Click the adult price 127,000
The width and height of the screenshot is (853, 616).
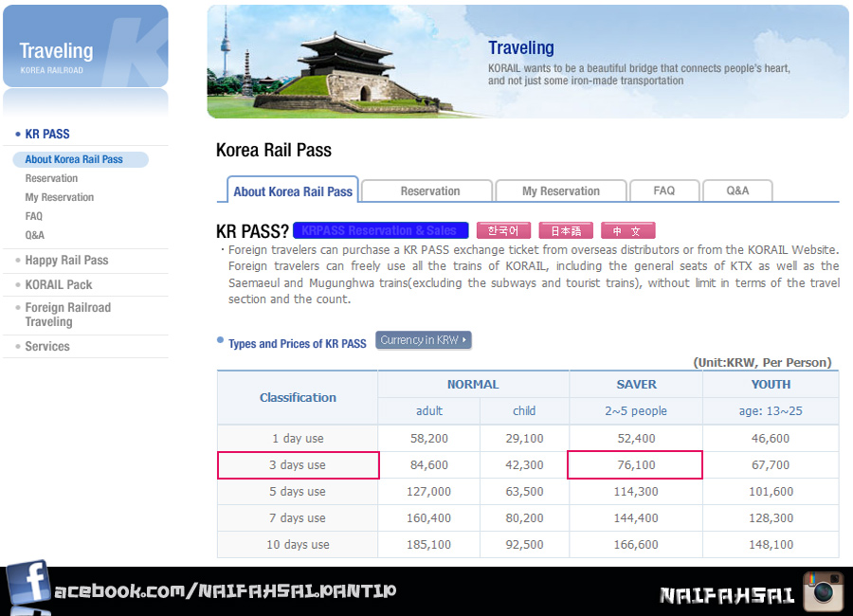click(x=428, y=492)
